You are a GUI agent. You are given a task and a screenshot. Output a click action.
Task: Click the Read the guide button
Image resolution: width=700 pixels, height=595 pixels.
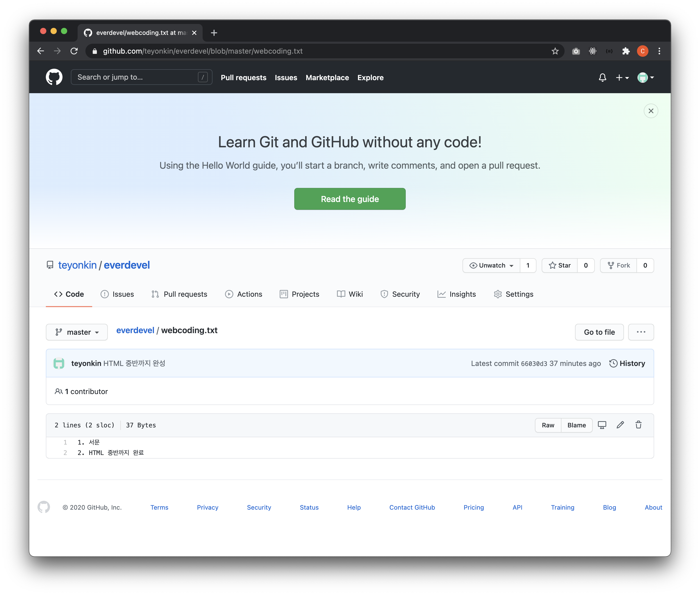(x=350, y=199)
